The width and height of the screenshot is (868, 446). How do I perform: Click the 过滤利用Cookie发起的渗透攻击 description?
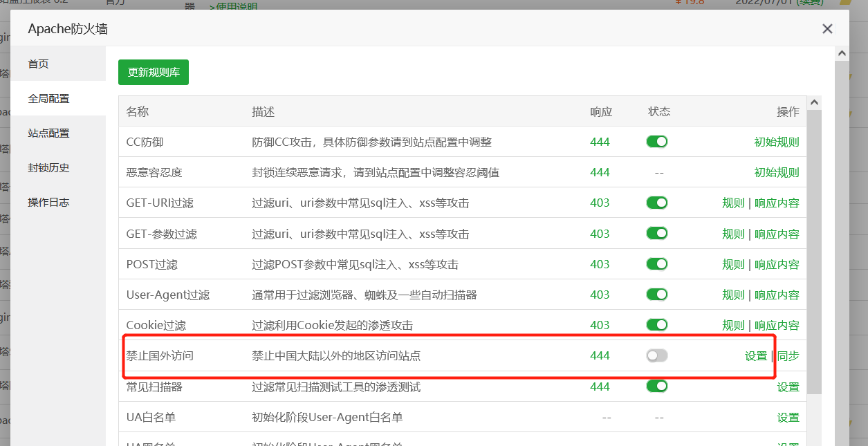(x=333, y=325)
